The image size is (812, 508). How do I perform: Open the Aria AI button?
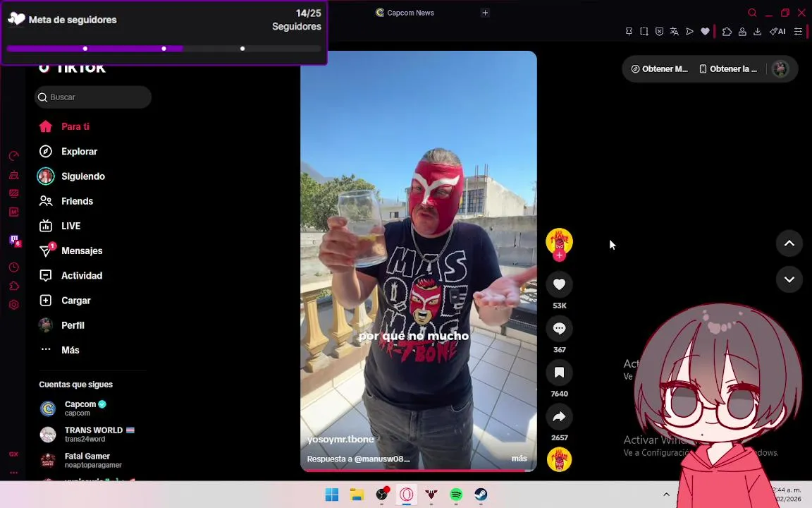pyautogui.click(x=777, y=32)
